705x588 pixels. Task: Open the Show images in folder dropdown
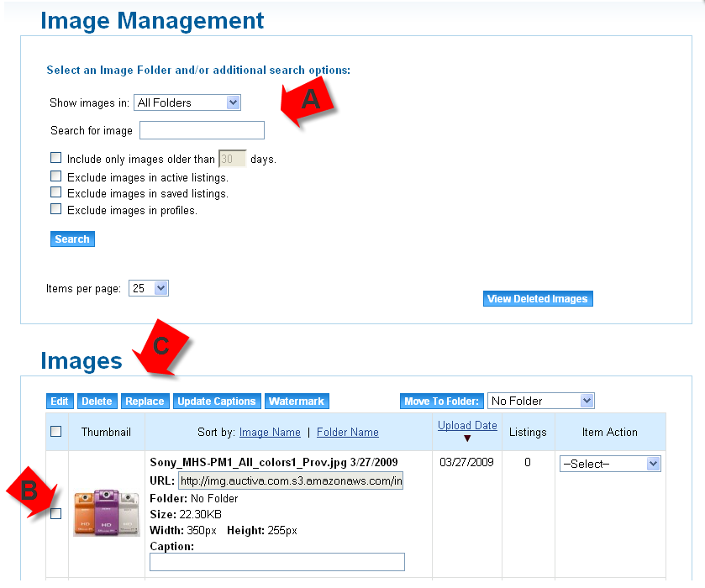coord(187,102)
